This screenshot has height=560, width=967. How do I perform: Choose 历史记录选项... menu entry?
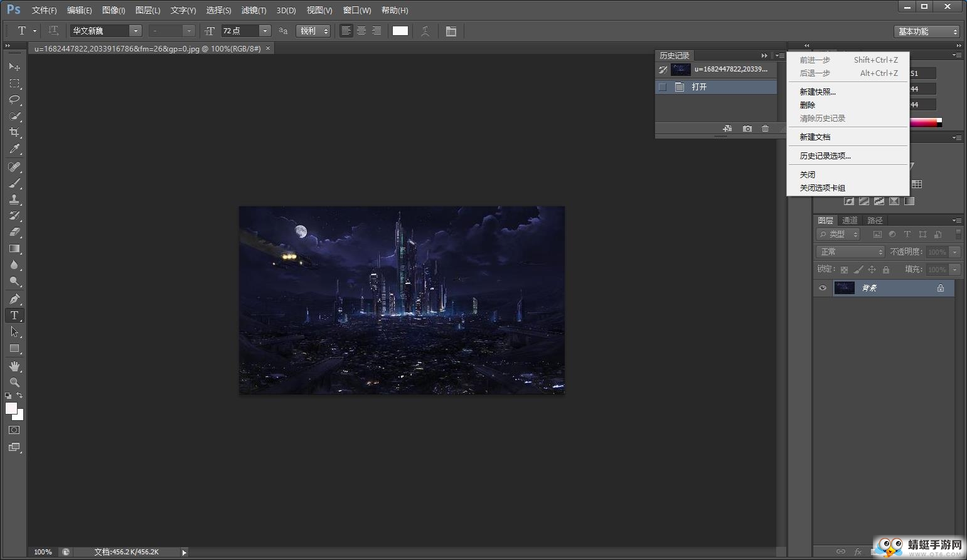(825, 156)
